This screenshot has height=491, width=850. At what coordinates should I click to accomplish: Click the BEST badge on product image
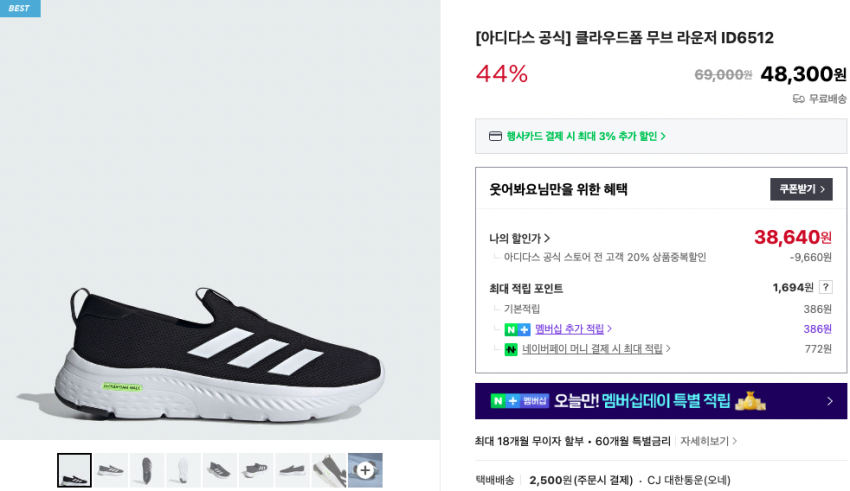[x=20, y=8]
